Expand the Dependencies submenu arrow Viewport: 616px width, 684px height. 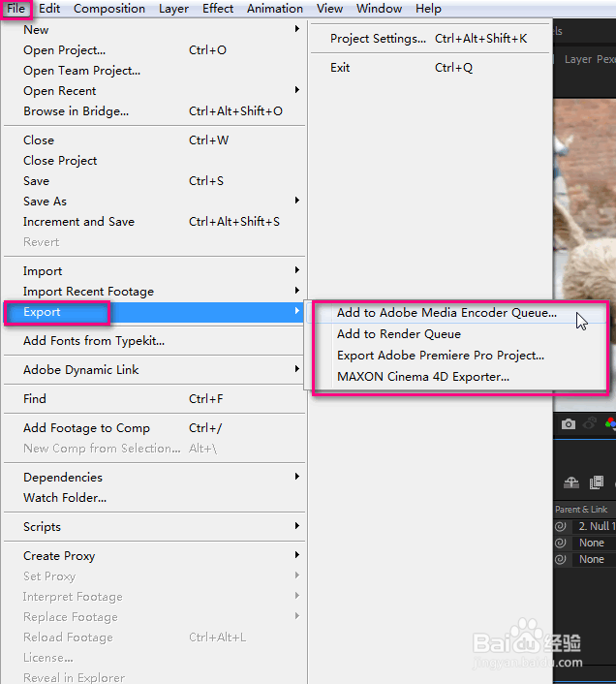[297, 477]
